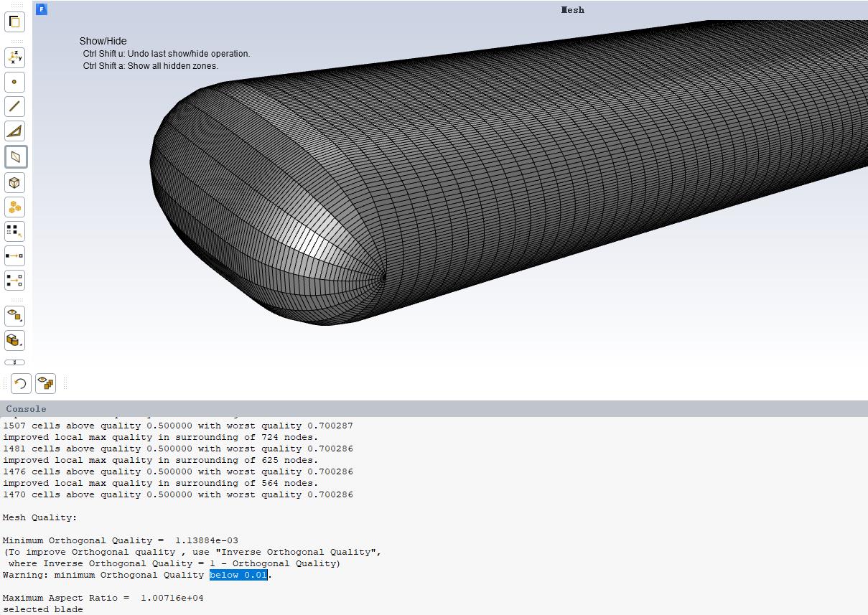868x615 pixels.
Task: Click the cell zones icon with orange hexagons
Action: click(14, 207)
